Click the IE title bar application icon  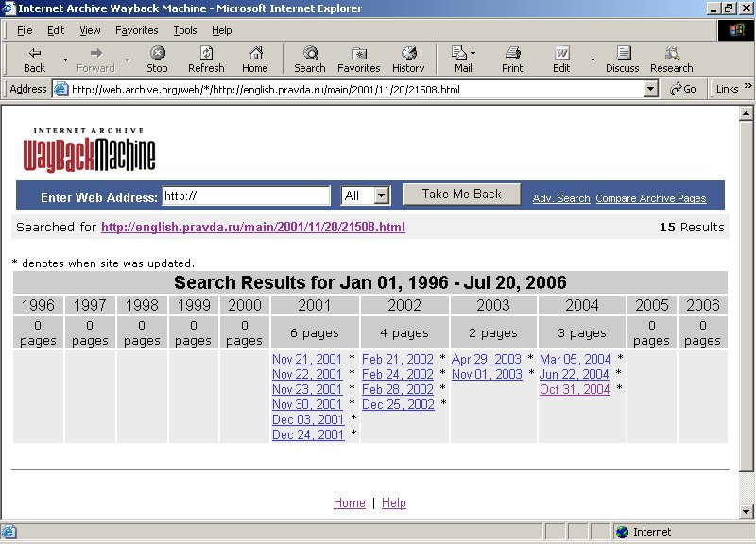pos(9,8)
